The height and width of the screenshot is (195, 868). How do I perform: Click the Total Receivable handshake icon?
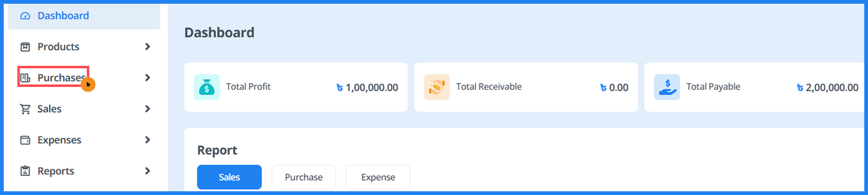click(436, 87)
